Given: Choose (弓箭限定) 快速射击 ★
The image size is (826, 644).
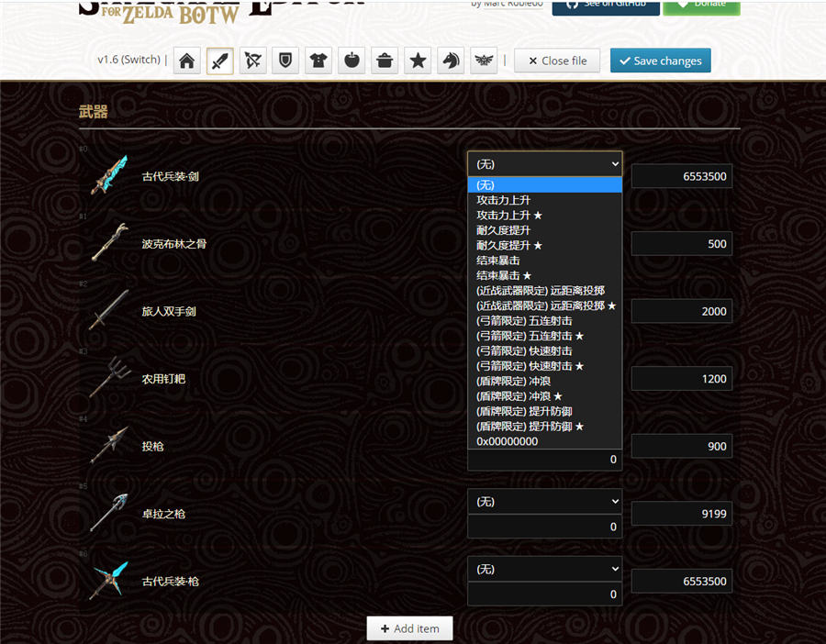Looking at the screenshot, I should click(544, 366).
